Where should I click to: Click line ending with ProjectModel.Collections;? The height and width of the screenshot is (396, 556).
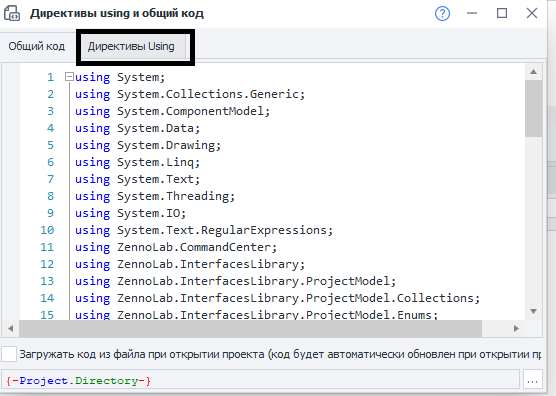[x=277, y=298]
